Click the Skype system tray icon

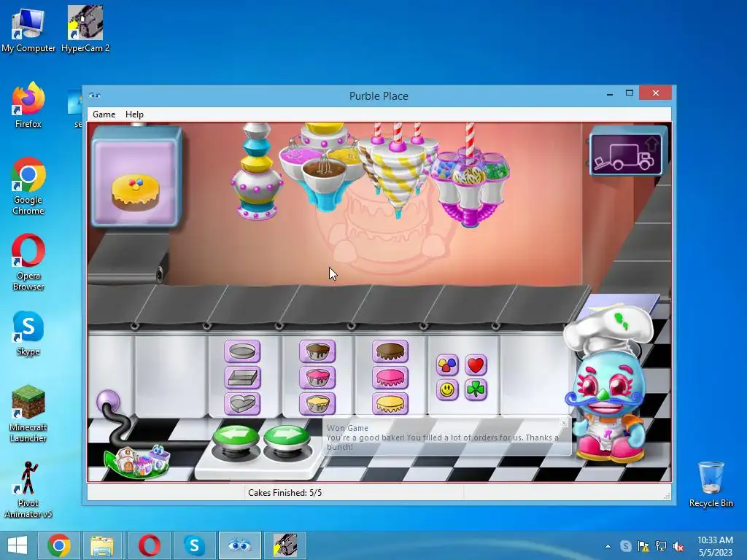coord(626,546)
